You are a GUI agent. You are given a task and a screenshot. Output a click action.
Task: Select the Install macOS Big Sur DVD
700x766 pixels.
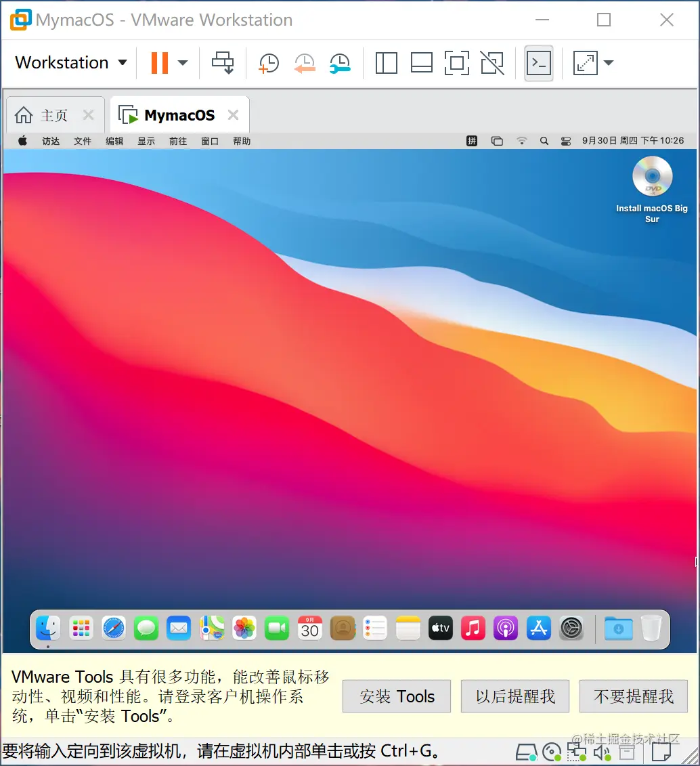pos(652,190)
